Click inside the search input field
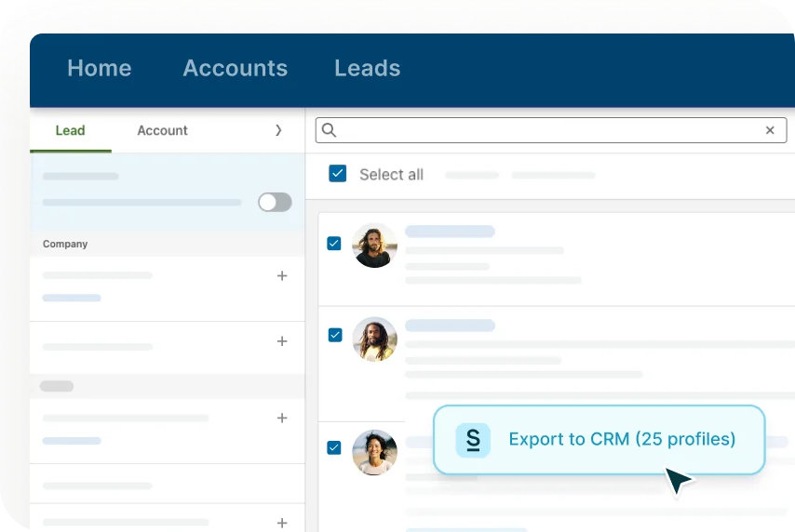Image resolution: width=795 pixels, height=532 pixels. point(549,130)
